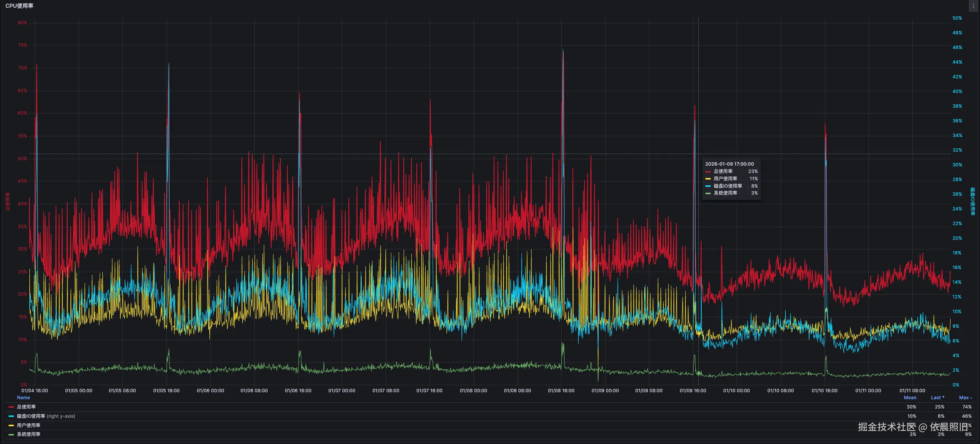
Task: Sort the legend by Name column header
Action: click(23, 398)
